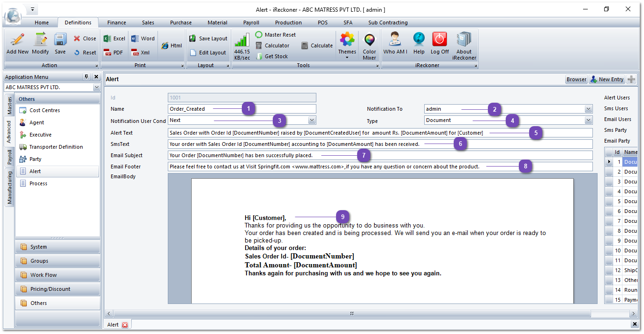Open the Color Mixer tool

369,46
